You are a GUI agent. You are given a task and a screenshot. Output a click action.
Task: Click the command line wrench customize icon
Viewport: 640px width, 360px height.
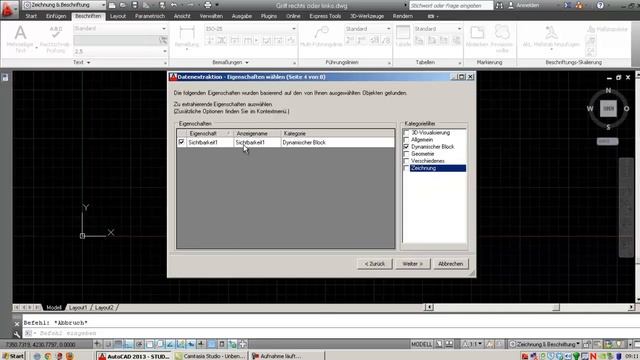coord(17,334)
